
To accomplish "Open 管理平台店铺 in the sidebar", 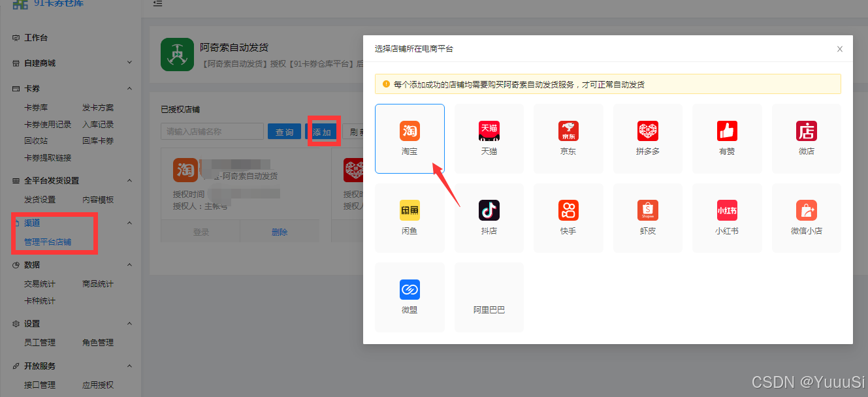I will coord(48,242).
